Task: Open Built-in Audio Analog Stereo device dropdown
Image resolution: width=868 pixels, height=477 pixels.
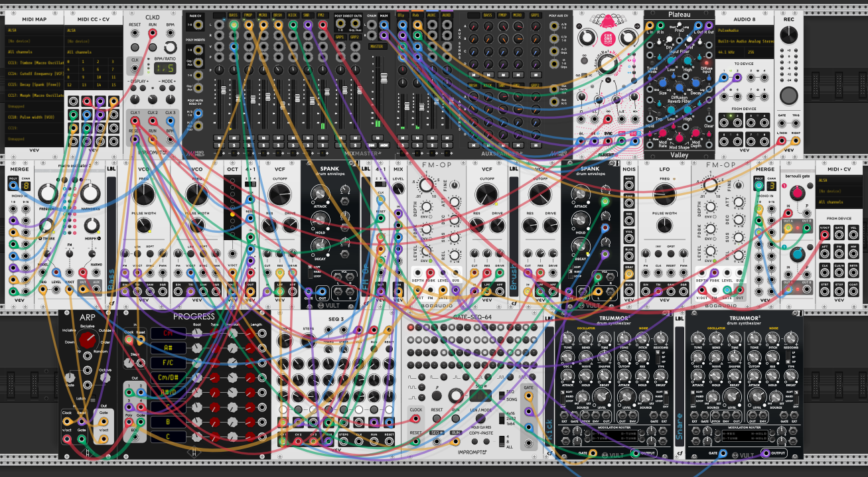Action: pyautogui.click(x=745, y=40)
